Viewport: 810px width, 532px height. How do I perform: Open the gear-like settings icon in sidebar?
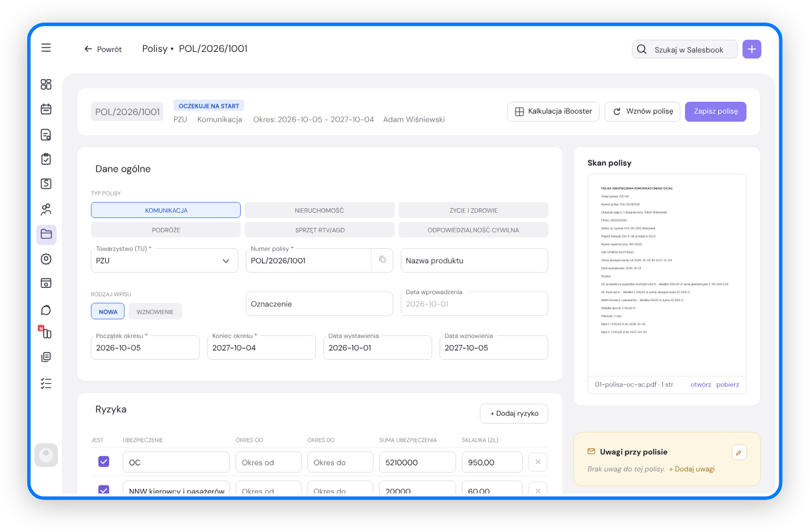46,259
